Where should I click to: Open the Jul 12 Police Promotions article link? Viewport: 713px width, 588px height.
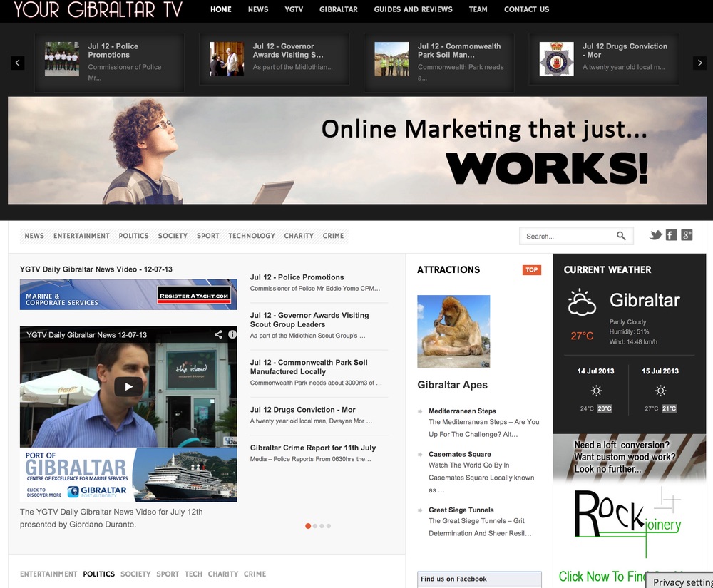(297, 277)
